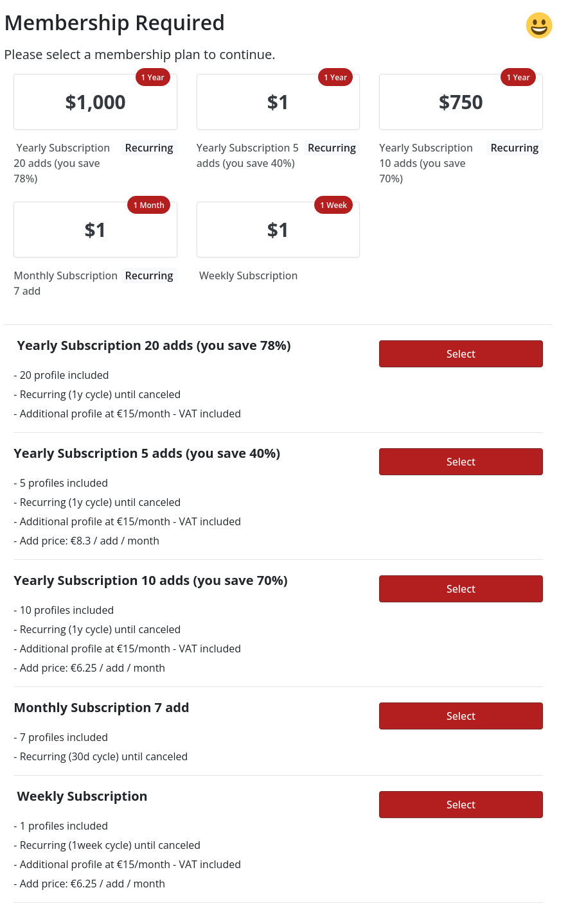The width and height of the screenshot is (577, 924).
Task: Click Recurring tag under the $1,000 plan
Action: pyautogui.click(x=149, y=148)
